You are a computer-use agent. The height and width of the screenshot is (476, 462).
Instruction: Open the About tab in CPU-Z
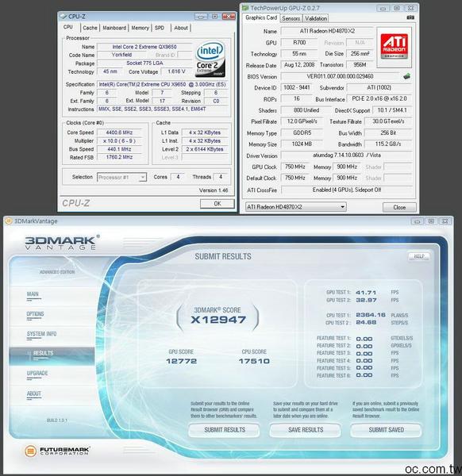(x=181, y=28)
